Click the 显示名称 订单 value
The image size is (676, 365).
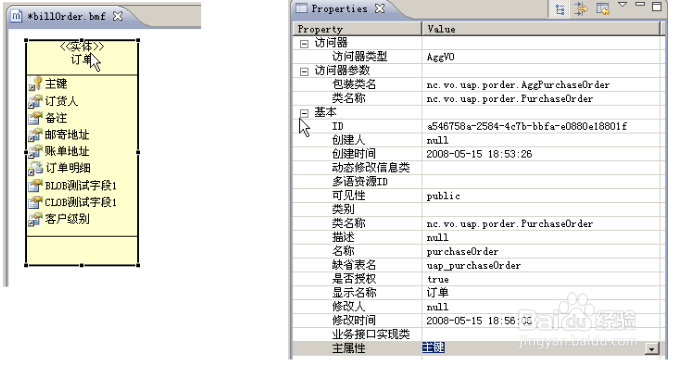click(438, 293)
